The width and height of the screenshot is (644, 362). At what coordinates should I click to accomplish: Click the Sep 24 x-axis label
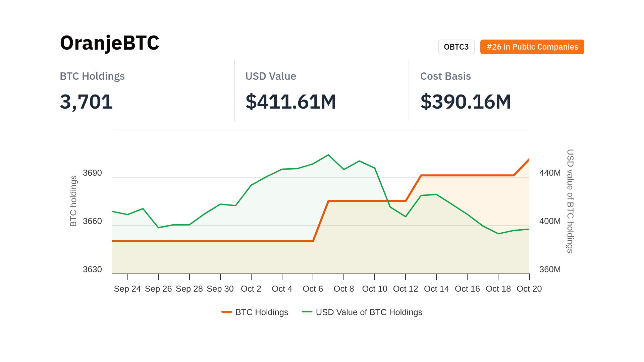(127, 289)
